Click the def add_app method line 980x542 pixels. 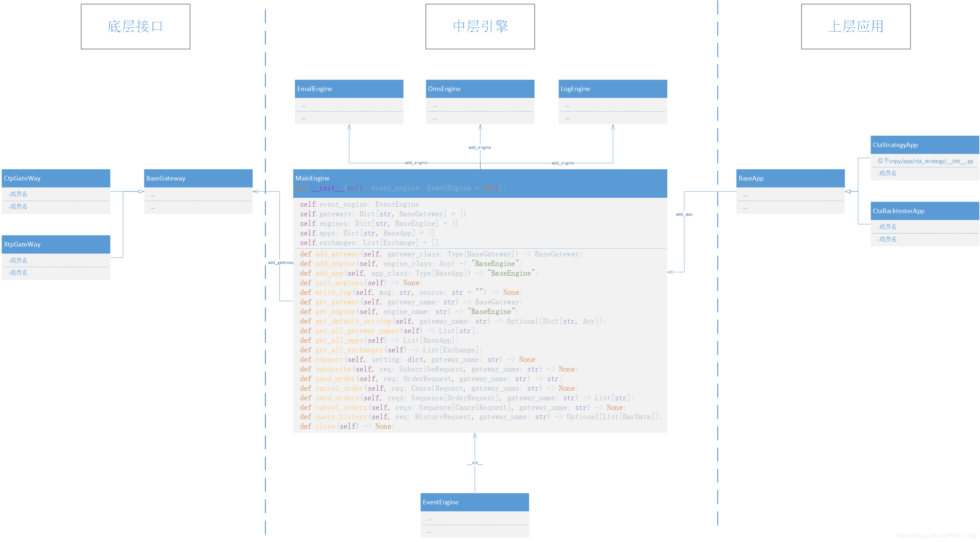419,273
